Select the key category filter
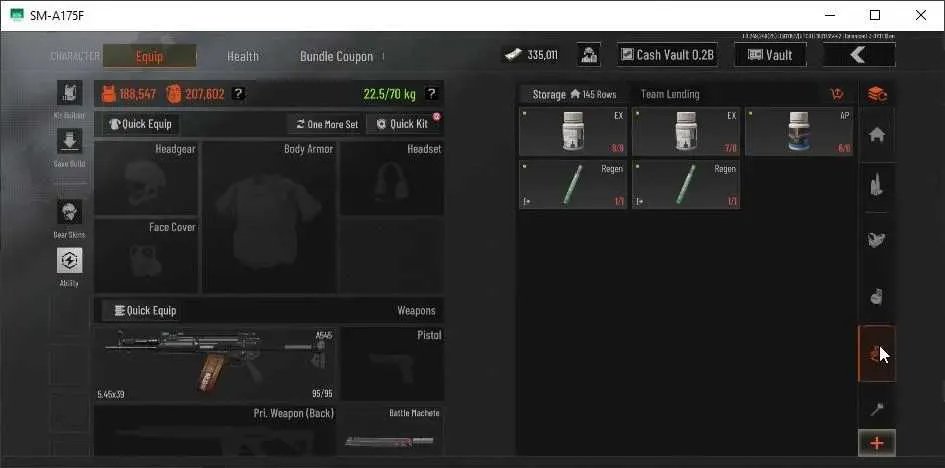 pos(877,410)
